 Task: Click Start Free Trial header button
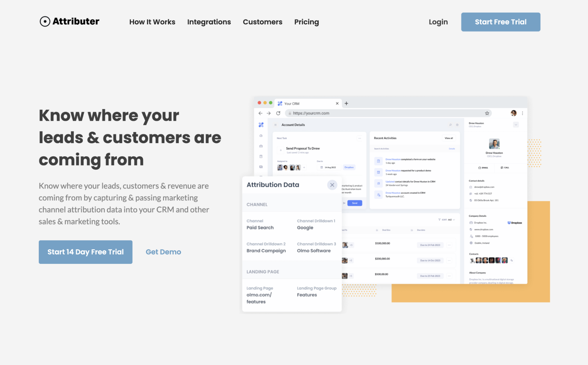coord(501,22)
